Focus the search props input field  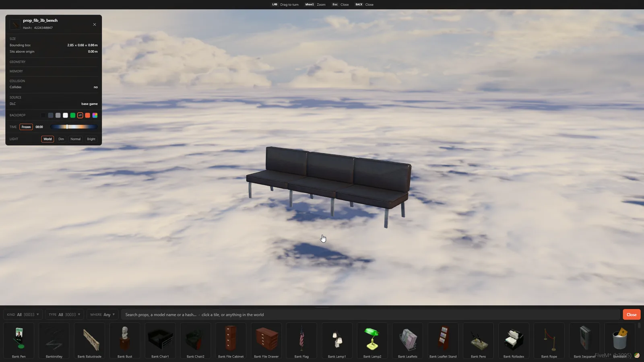(x=370, y=315)
